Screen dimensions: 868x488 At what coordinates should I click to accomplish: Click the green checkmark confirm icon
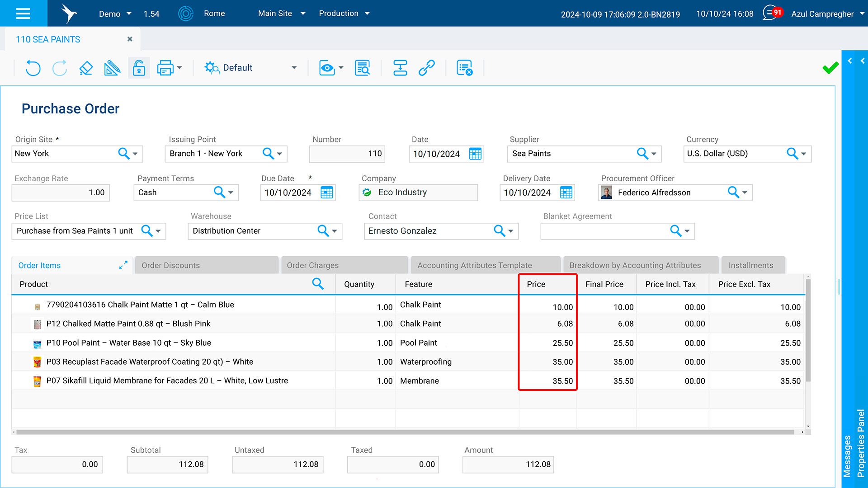tap(830, 68)
